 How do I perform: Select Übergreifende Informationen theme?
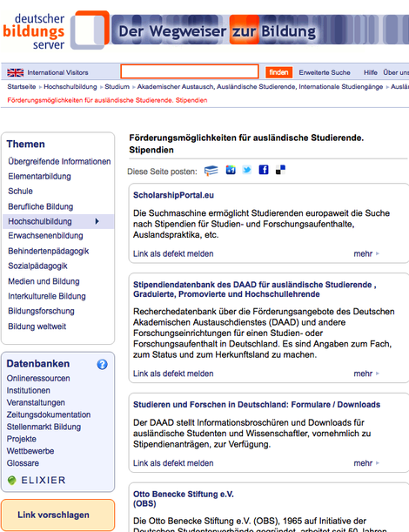[x=59, y=161]
